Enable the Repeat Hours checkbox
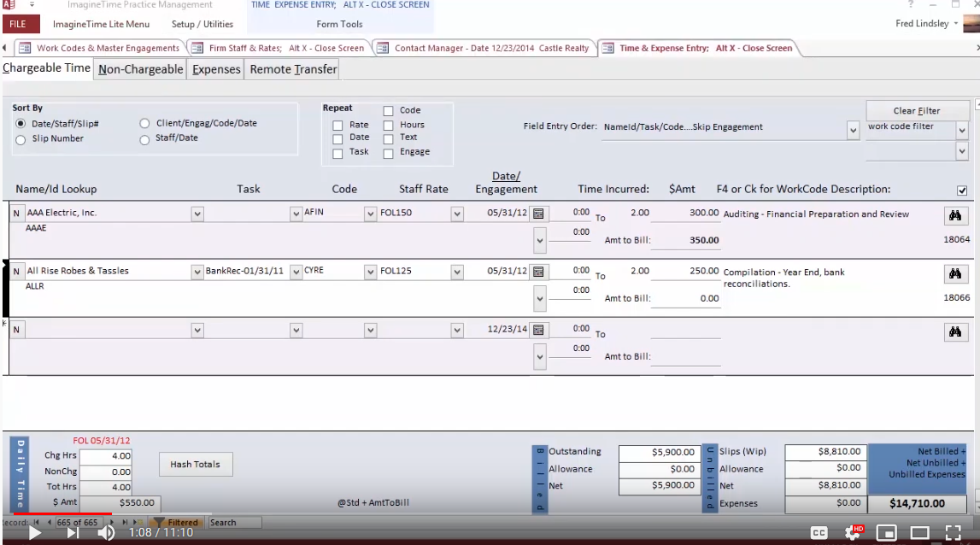980x545 pixels. click(x=388, y=126)
